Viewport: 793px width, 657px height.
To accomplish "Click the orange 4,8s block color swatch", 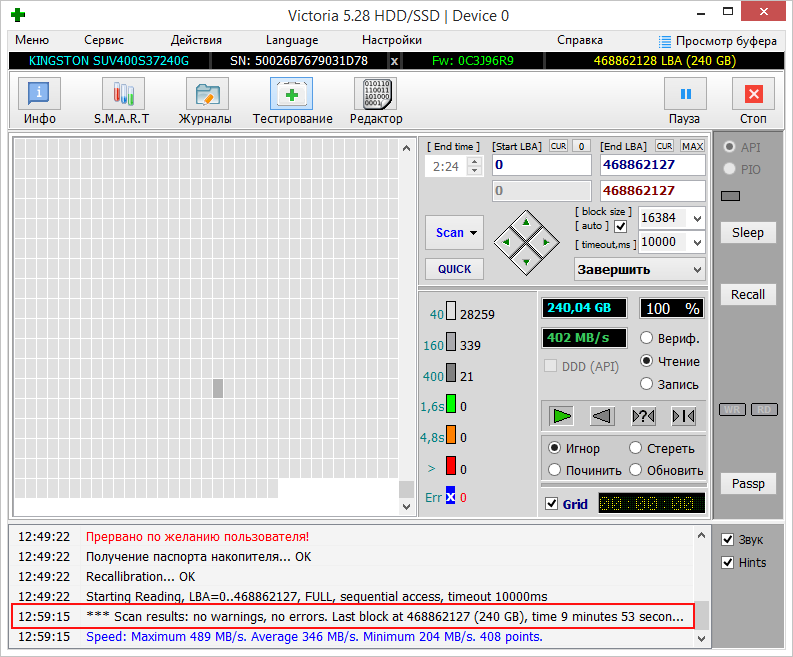I will coord(451,435).
